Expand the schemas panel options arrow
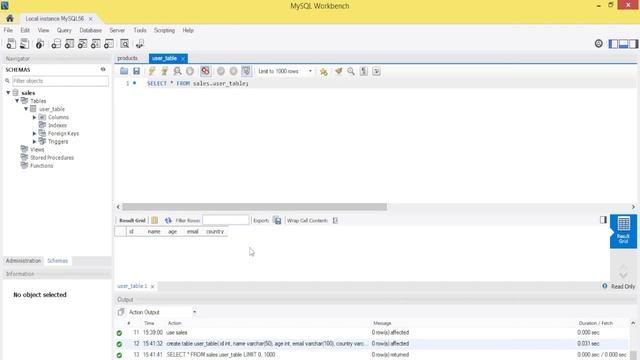640x360 pixels. [103, 69]
